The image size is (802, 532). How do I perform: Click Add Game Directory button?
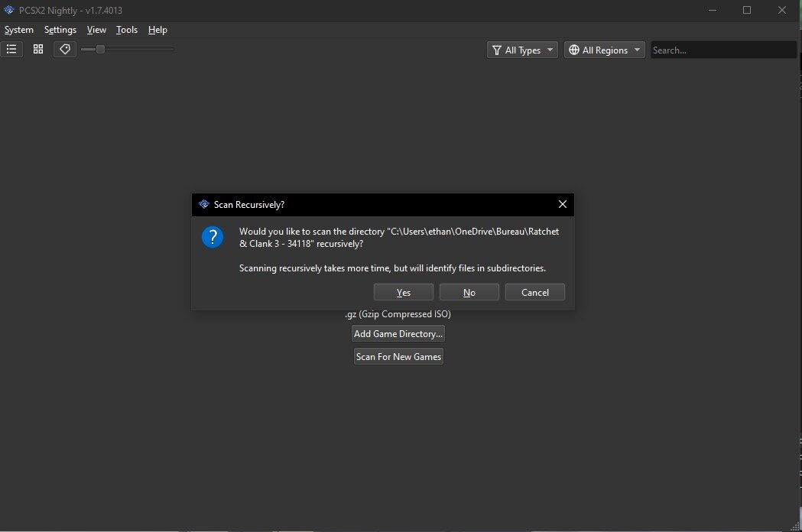tap(398, 333)
